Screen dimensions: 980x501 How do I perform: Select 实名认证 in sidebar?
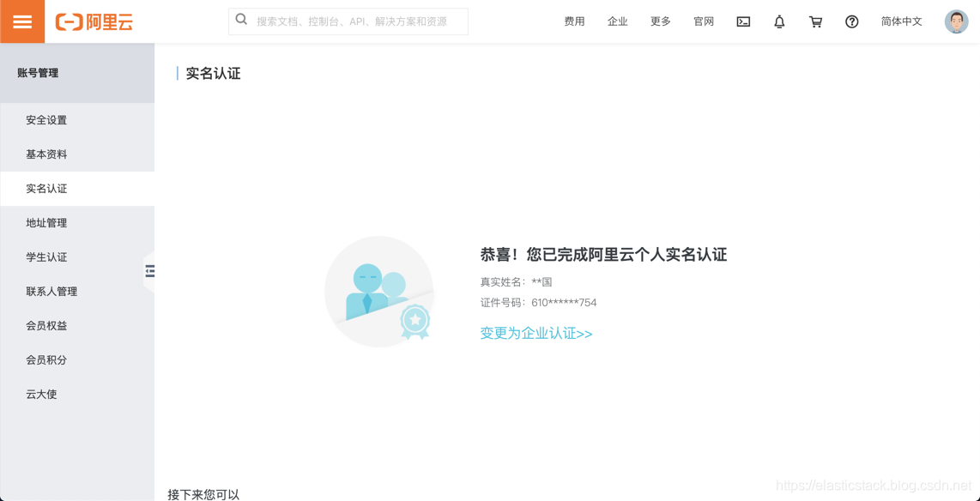click(x=77, y=189)
